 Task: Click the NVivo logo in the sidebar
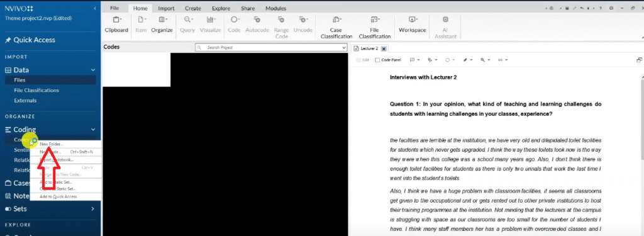(x=19, y=9)
